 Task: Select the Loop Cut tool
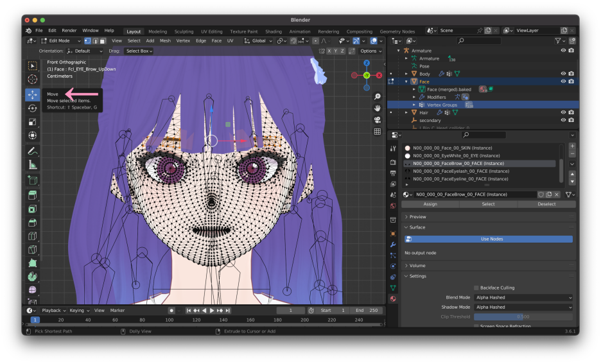click(x=33, y=236)
